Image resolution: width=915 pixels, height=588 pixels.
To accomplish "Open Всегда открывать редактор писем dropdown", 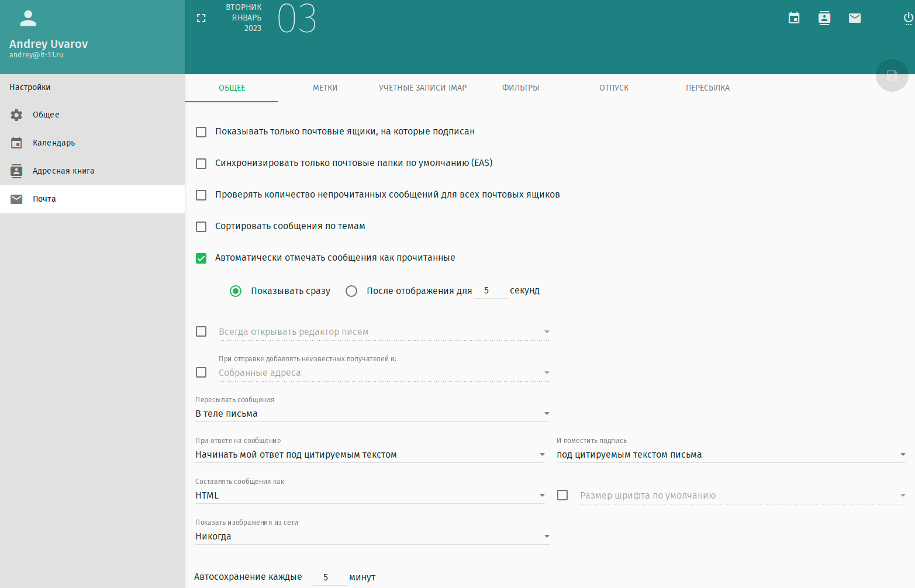I will point(384,332).
